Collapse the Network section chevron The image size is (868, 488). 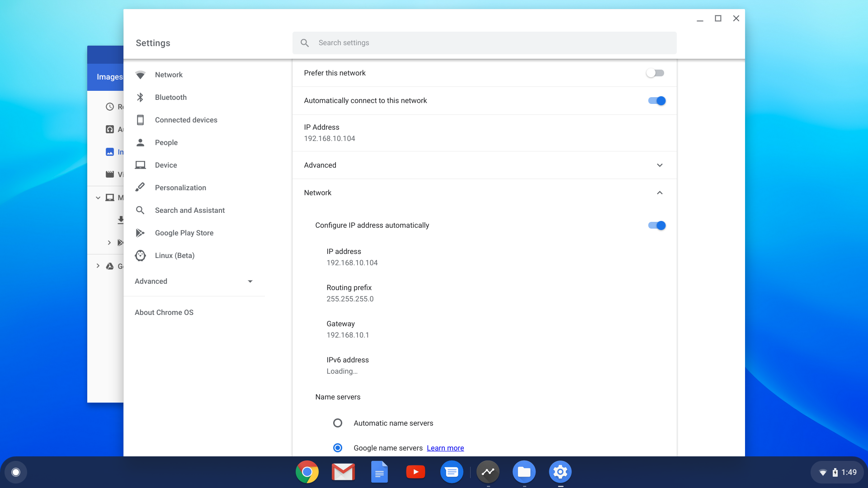point(660,192)
